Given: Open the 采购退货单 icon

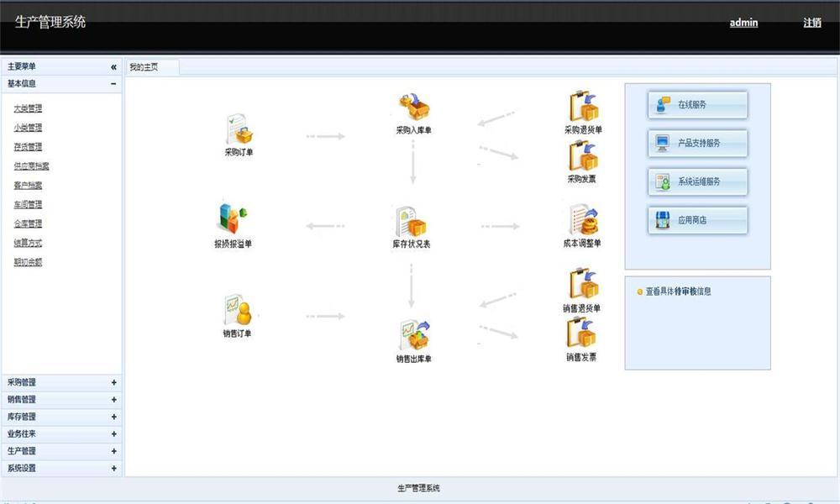Looking at the screenshot, I should tap(584, 106).
